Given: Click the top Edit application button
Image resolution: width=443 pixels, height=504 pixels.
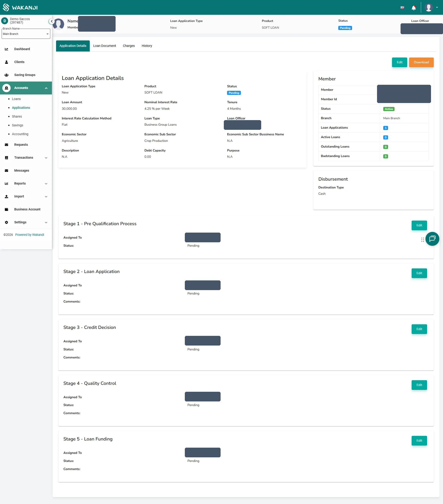Looking at the screenshot, I should pyautogui.click(x=399, y=62).
